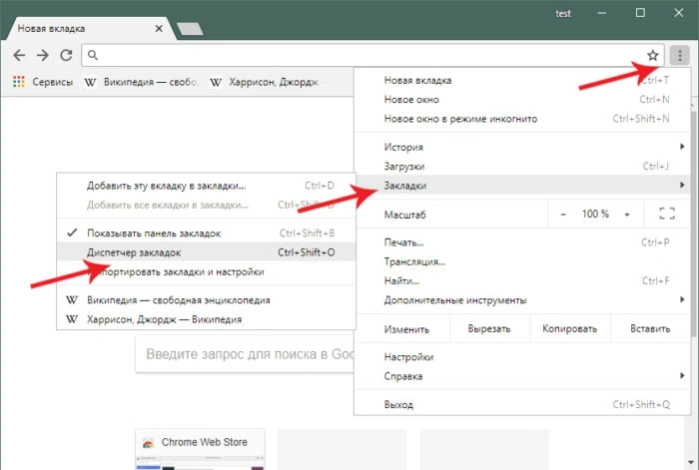699x470 pixels.
Task: Choose Найти... menu item
Action: 523,280
